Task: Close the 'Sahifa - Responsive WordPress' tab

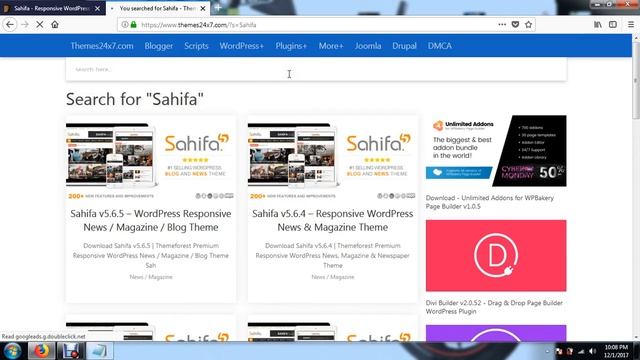Action: tap(97, 8)
